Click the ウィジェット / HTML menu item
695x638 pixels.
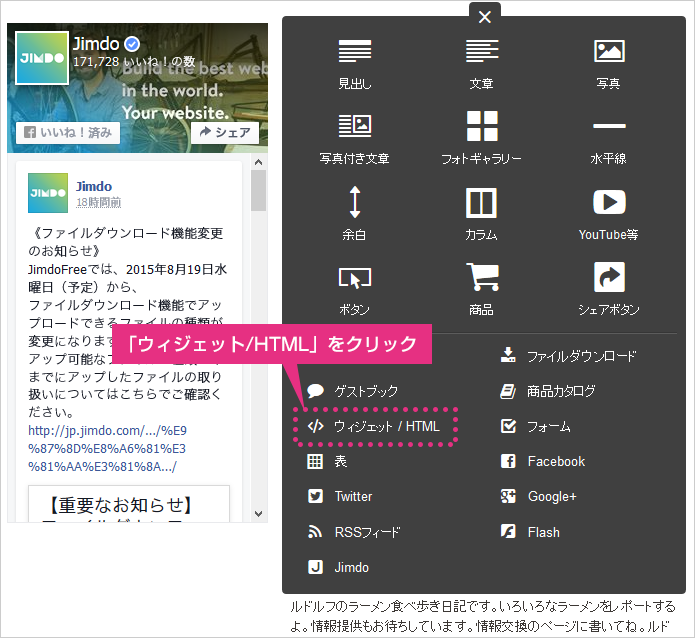pos(376,426)
